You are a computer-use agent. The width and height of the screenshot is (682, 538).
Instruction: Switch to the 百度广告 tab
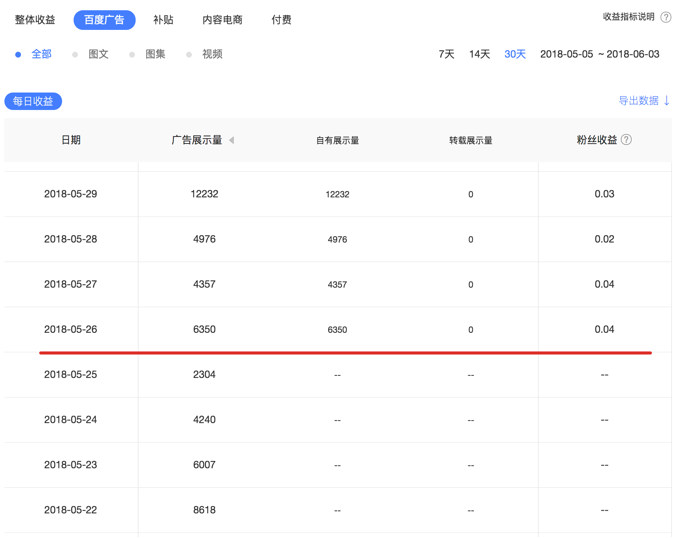coord(104,19)
